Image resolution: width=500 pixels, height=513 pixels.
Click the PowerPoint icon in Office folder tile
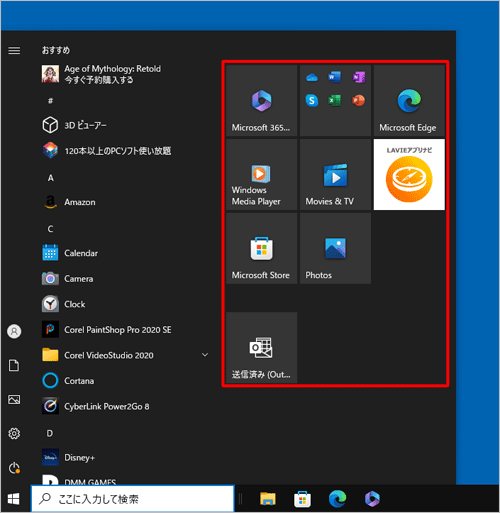[x=359, y=100]
